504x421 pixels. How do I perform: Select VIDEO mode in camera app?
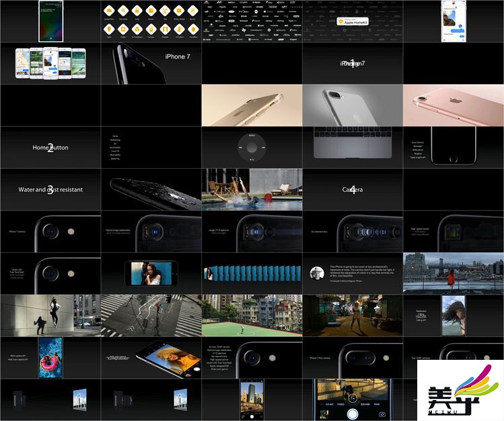pyautogui.click(x=340, y=405)
